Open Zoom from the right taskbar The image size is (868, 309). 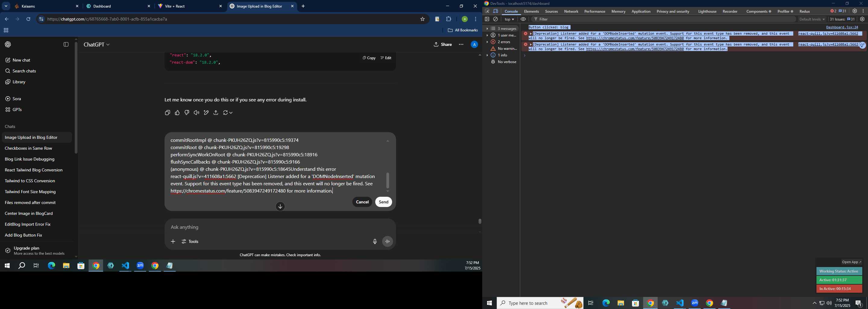pos(694,303)
